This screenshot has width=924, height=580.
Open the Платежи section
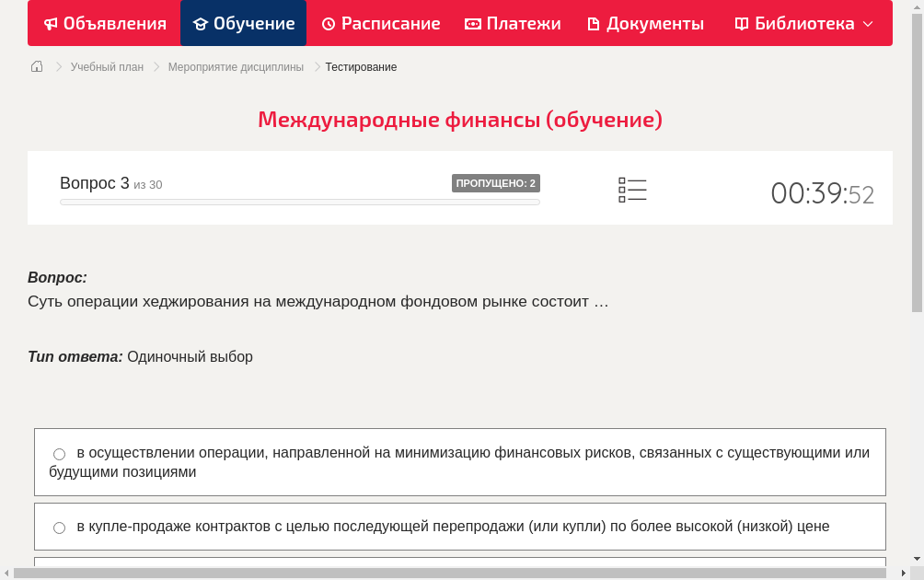(513, 23)
